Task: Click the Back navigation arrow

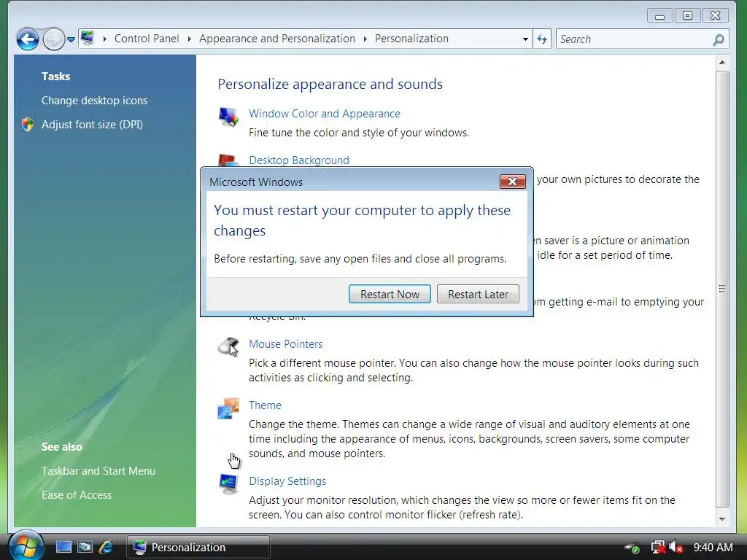Action: point(28,39)
